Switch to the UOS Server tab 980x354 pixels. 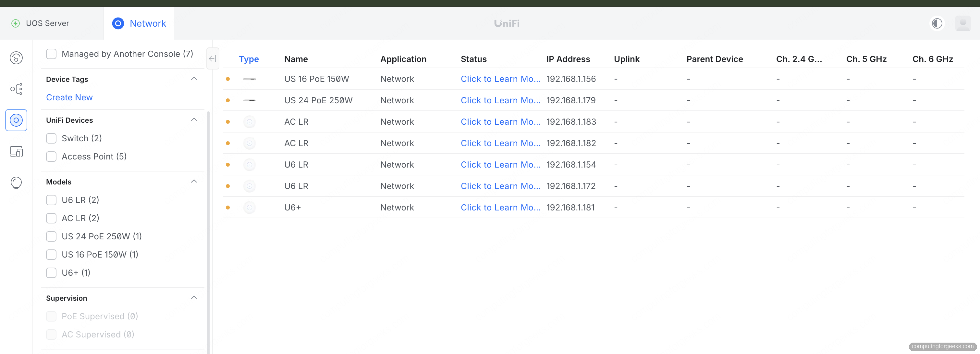click(x=52, y=24)
